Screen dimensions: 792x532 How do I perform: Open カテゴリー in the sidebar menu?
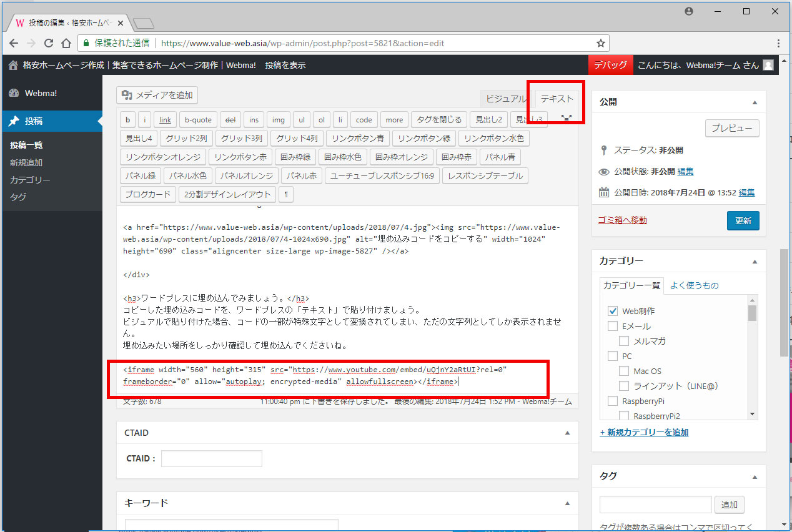click(30, 180)
